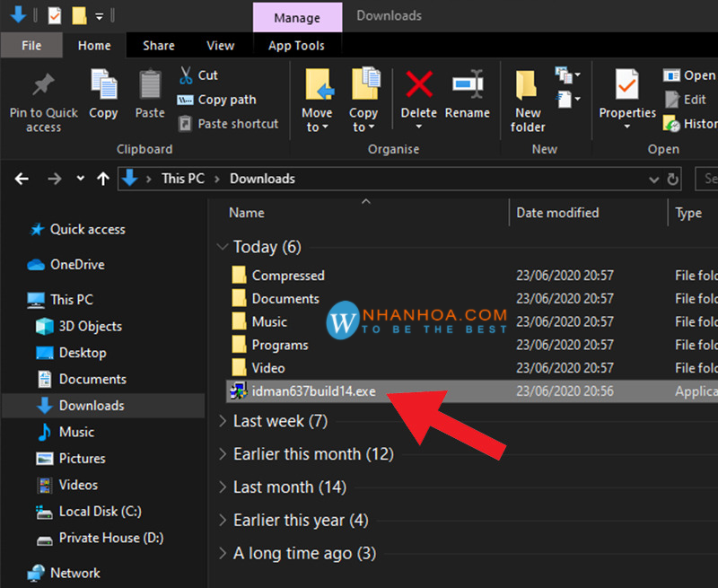Viewport: 718px width, 588px height.
Task: Open the Copy to dropdown
Action: pyautogui.click(x=363, y=120)
